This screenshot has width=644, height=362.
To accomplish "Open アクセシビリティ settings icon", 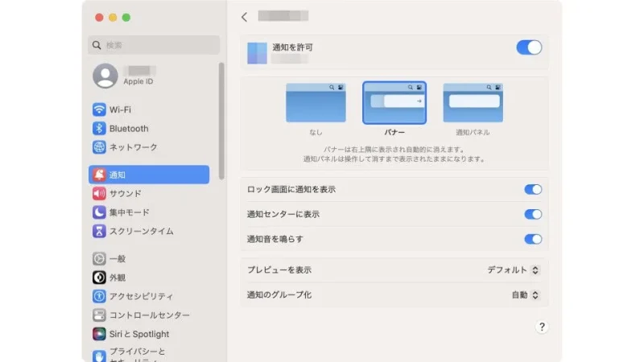I will click(x=99, y=296).
